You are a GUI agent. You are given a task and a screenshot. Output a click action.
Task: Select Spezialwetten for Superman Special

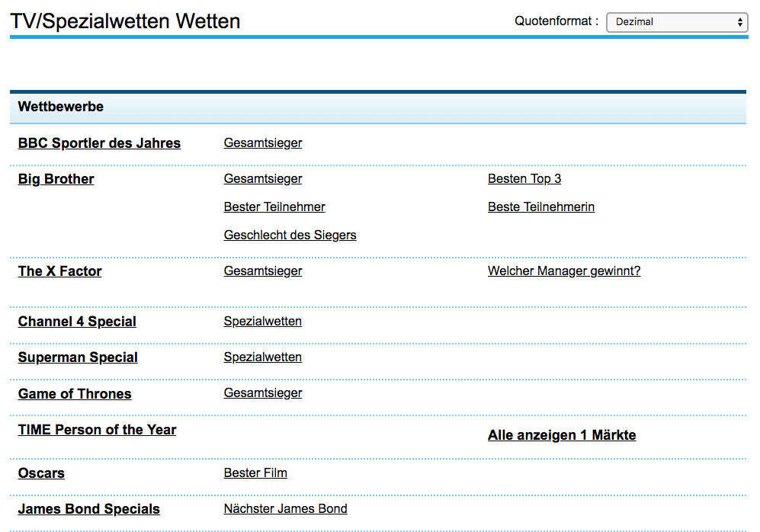point(263,357)
